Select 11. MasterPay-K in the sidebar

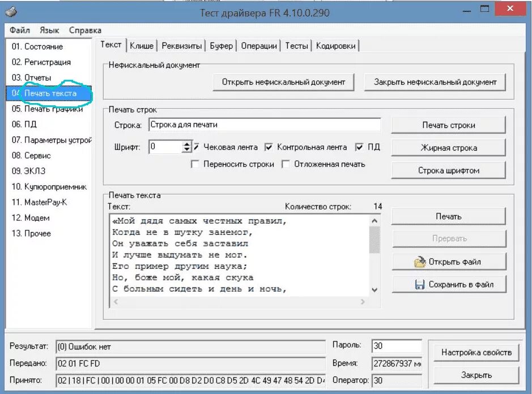tap(49, 202)
